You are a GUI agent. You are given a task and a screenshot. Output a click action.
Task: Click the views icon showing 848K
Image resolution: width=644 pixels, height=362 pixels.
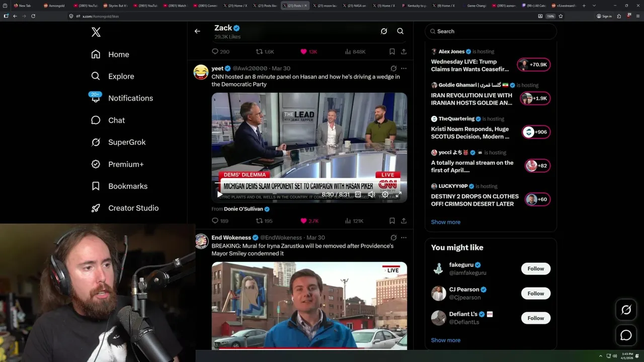[x=348, y=51]
